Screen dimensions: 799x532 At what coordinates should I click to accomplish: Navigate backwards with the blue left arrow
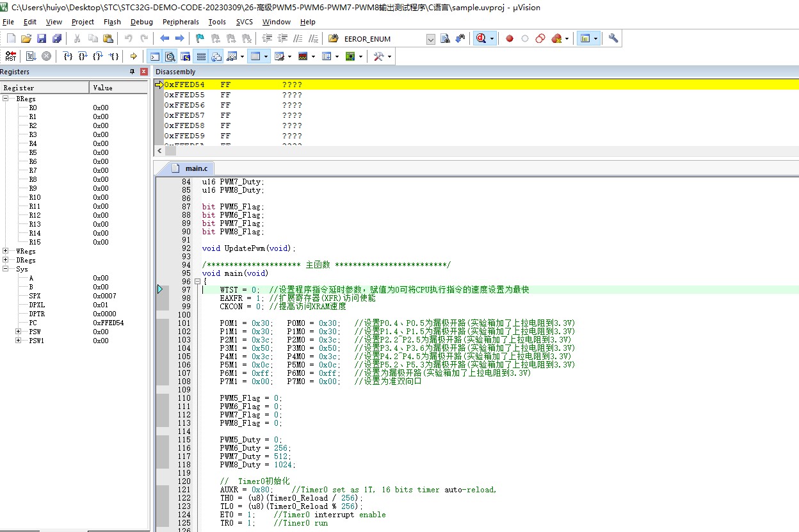[165, 38]
